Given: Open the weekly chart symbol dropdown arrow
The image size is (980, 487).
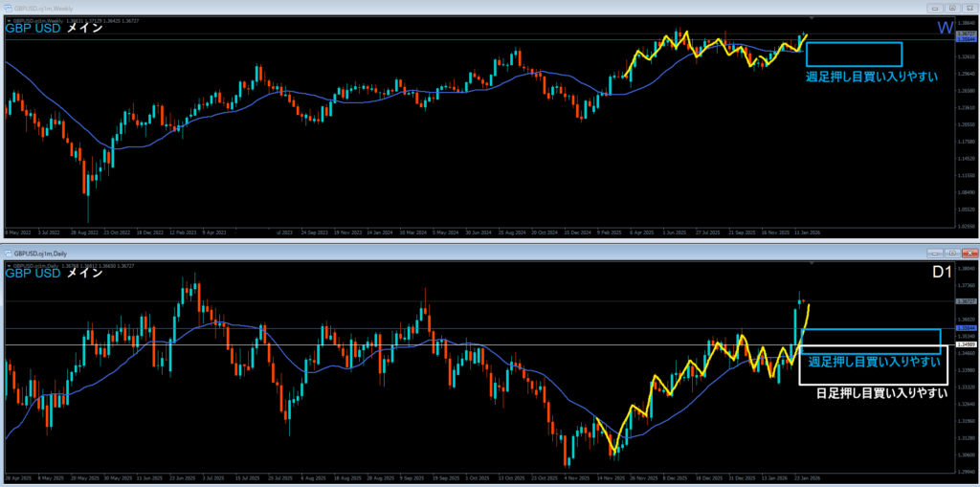Looking at the screenshot, I should click(x=8, y=19).
